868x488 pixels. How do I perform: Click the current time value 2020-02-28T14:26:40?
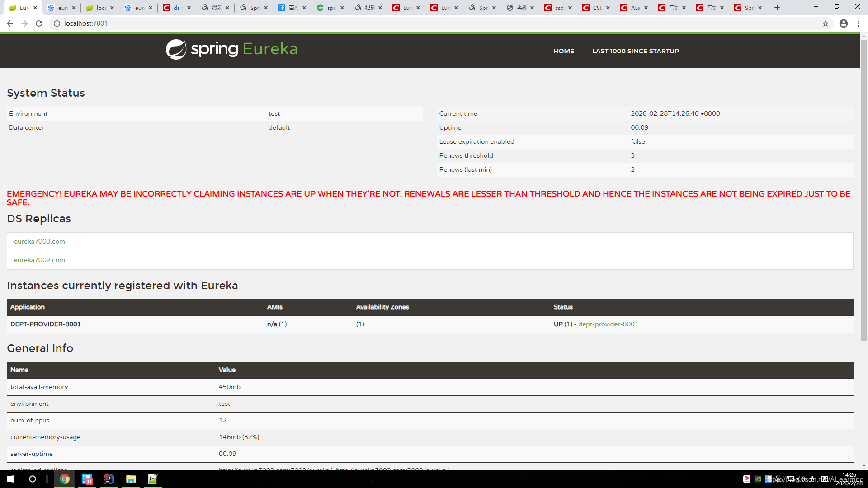[x=675, y=113]
